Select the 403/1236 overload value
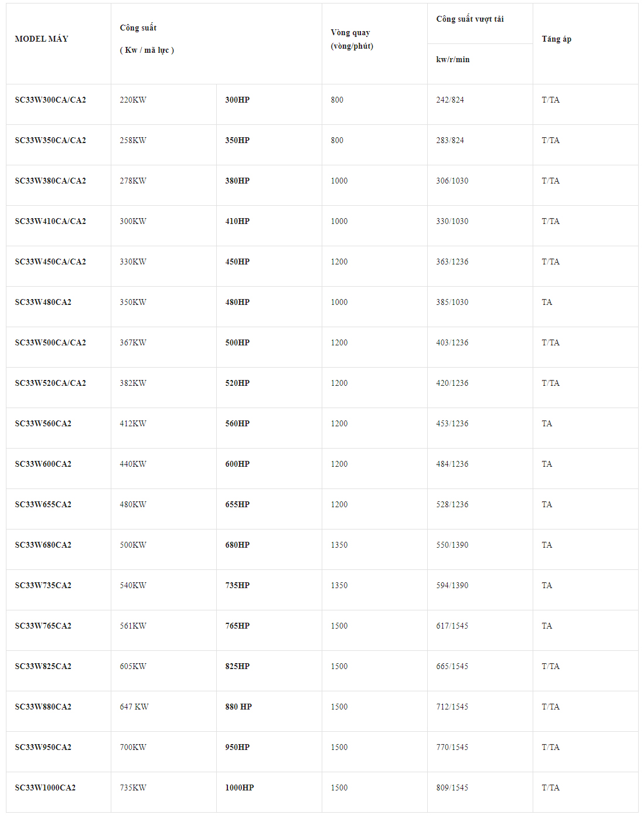The height and width of the screenshot is (818, 644). 452,342
